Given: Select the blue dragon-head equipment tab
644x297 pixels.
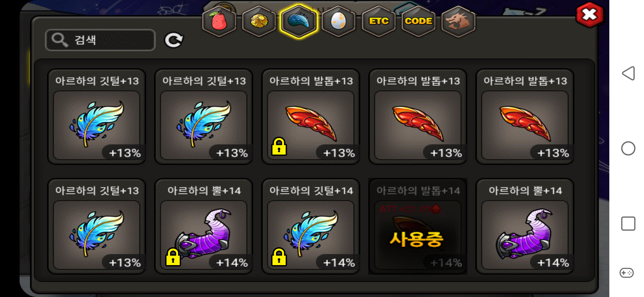Looking at the screenshot, I should [x=299, y=21].
